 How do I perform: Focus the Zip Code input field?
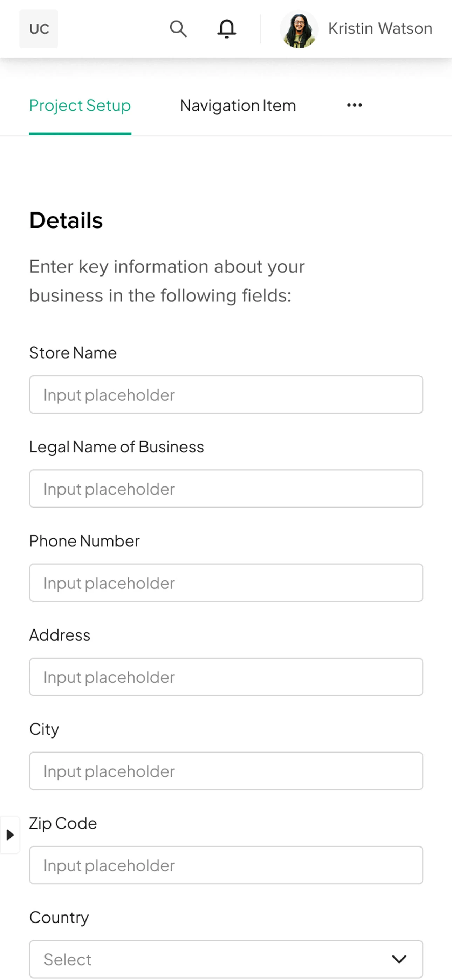click(x=226, y=865)
